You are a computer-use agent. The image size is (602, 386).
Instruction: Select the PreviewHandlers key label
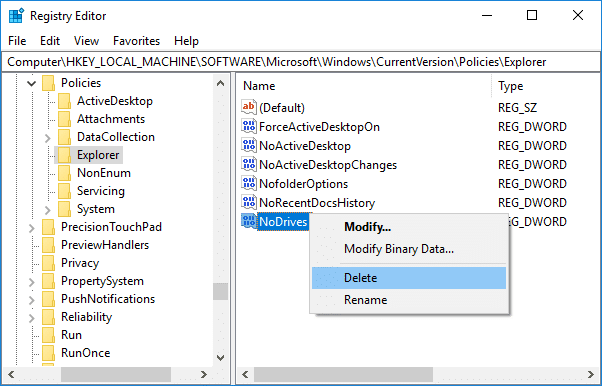[105, 245]
